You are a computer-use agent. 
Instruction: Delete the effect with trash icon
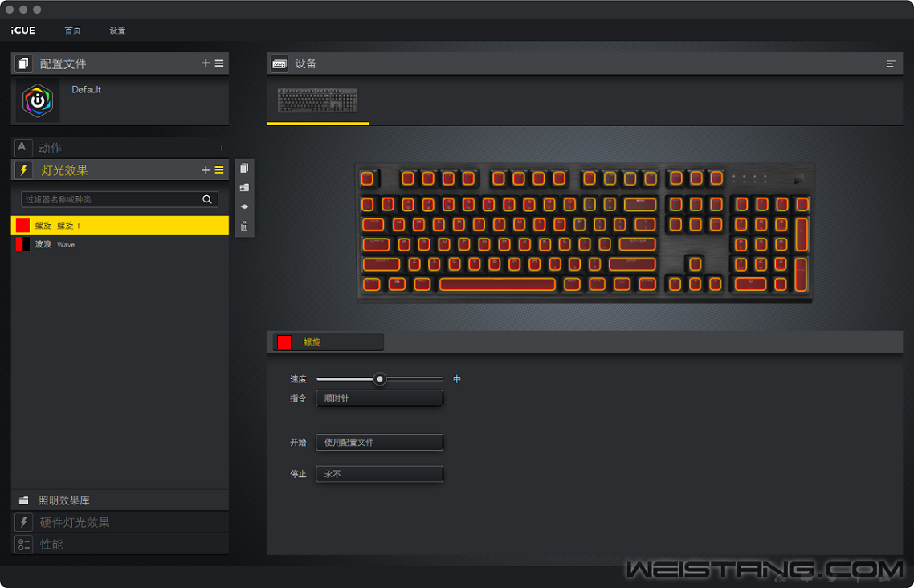[244, 226]
